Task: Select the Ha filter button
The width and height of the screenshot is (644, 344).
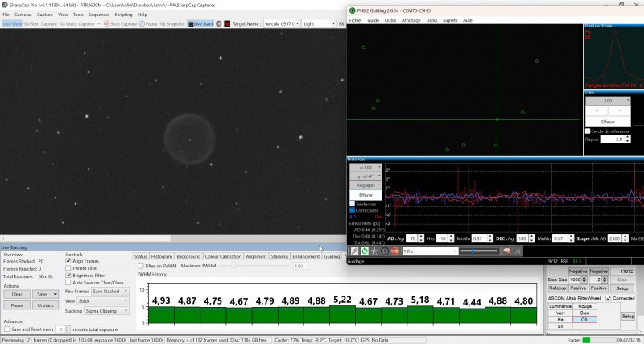Action: [x=560, y=319]
